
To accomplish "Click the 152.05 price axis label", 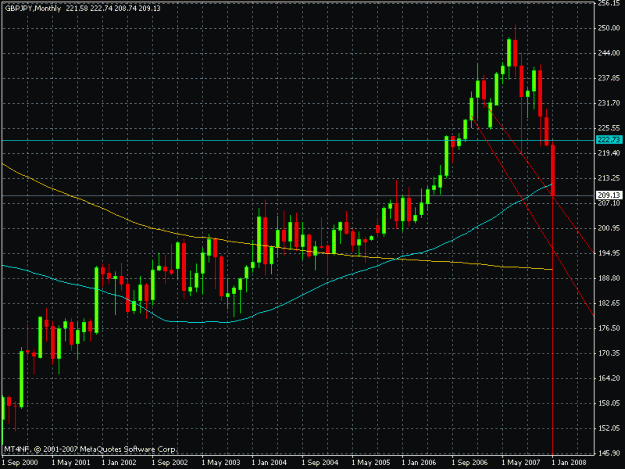I will coord(609,428).
